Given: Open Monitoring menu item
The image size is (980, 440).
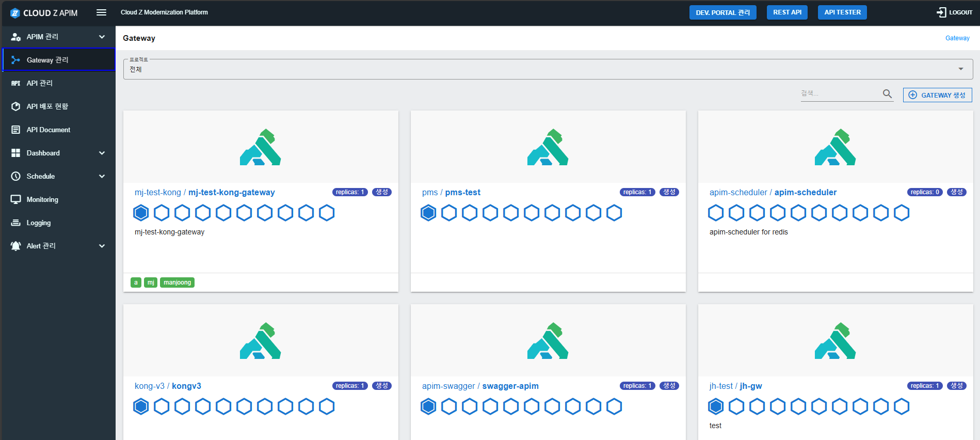Looking at the screenshot, I should click(59, 199).
